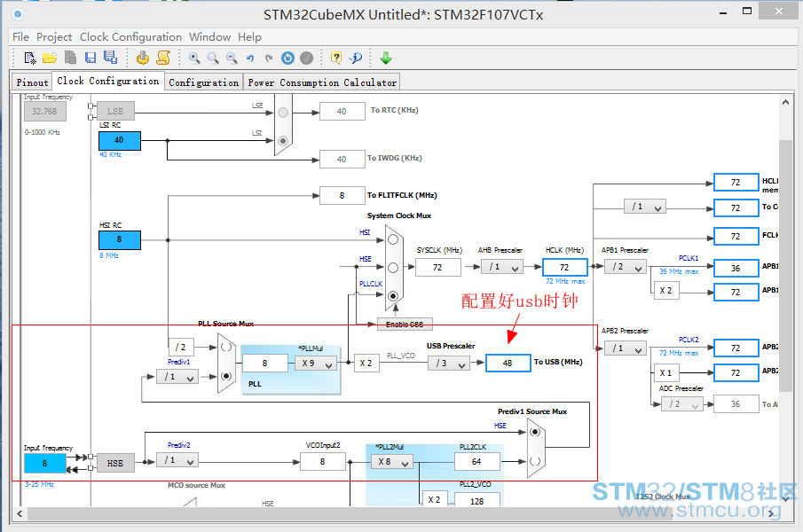Viewport: 803px width, 532px height.
Task: Open the PLL2Mul X 8 dropdown
Action: [392, 462]
